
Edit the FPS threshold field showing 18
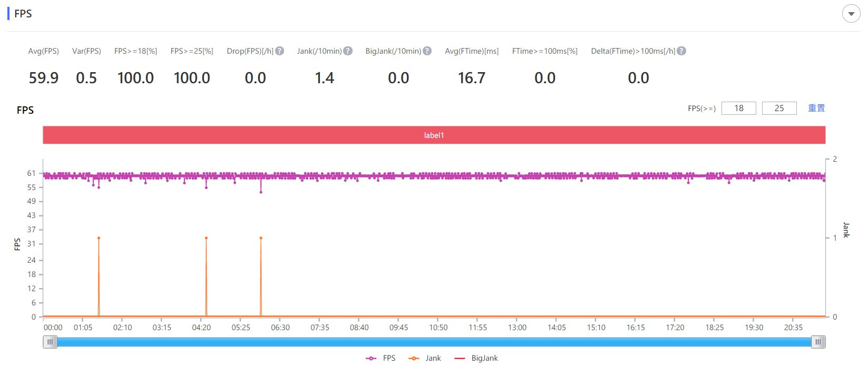(738, 108)
